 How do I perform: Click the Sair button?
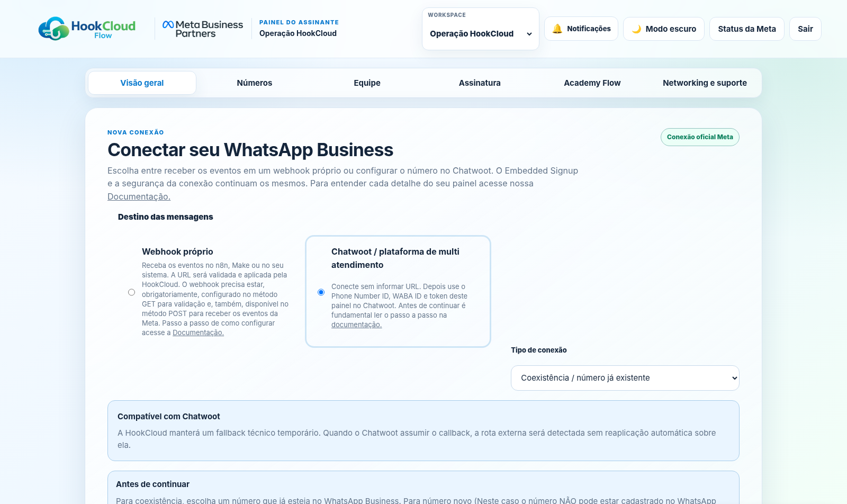[x=805, y=29]
